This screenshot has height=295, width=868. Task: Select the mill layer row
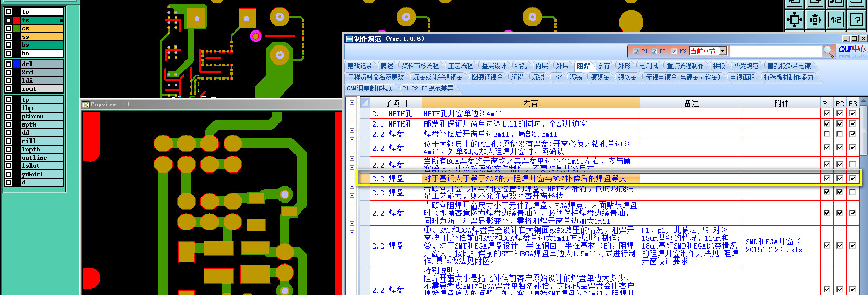[x=42, y=141]
